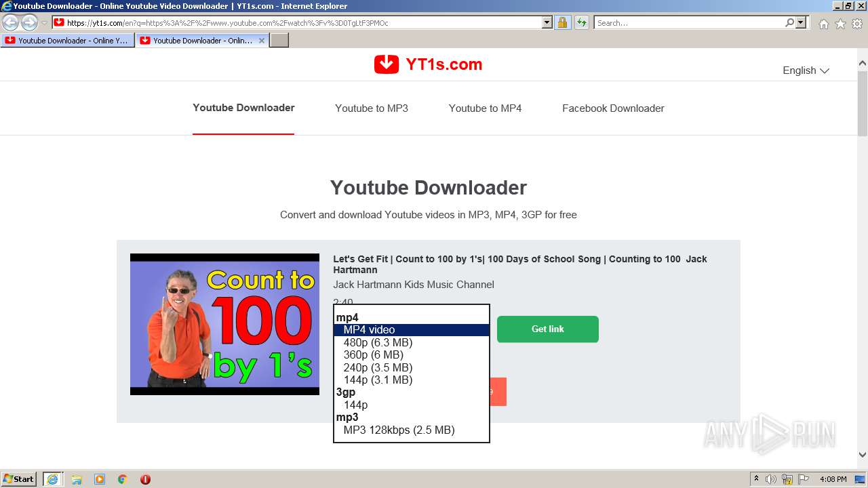Click the volume speaker tray icon

tap(771, 479)
